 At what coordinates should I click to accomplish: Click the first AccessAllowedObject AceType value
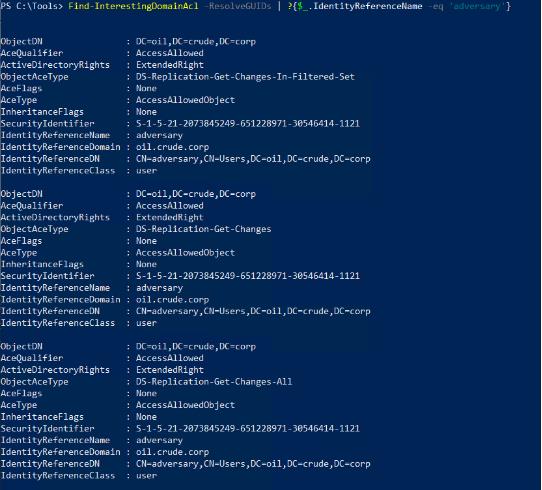(x=185, y=100)
